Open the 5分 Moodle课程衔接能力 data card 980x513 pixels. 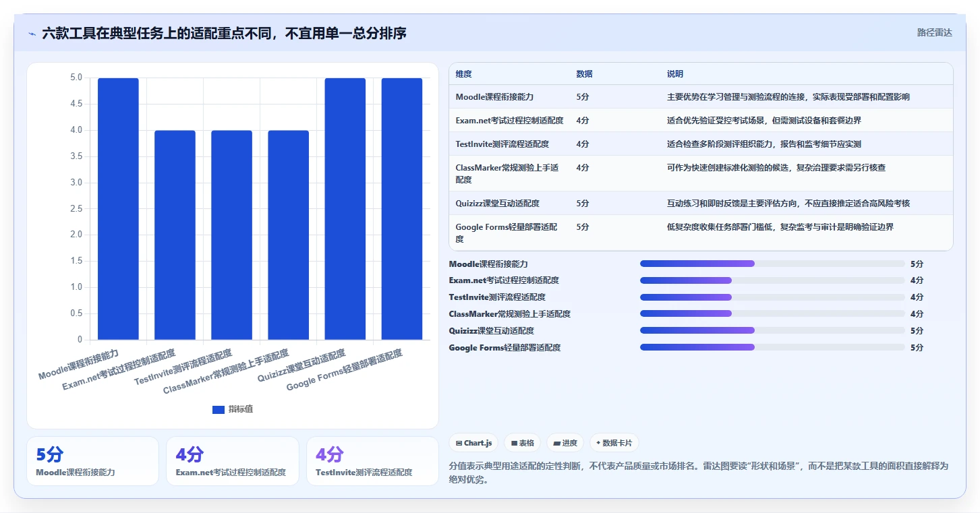[x=92, y=461]
